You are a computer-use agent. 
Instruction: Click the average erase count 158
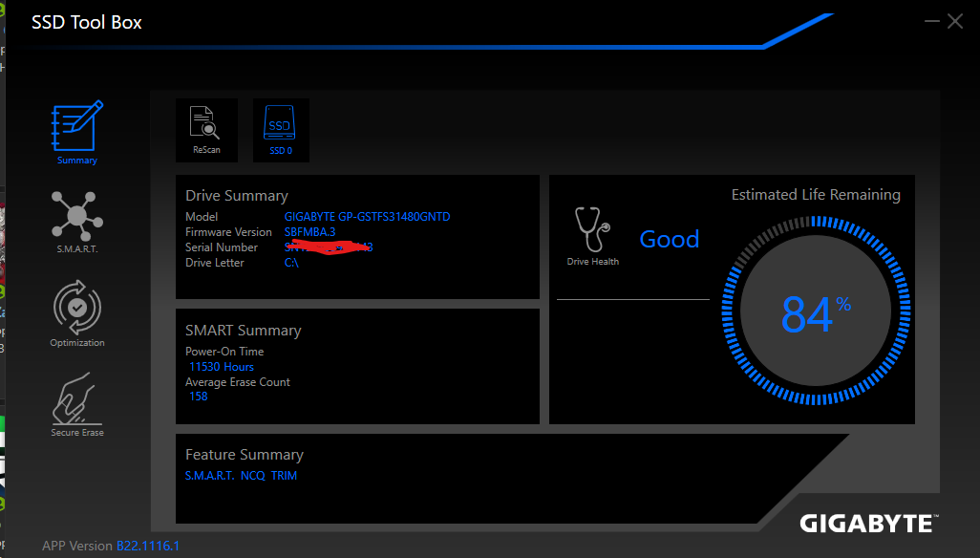point(198,397)
